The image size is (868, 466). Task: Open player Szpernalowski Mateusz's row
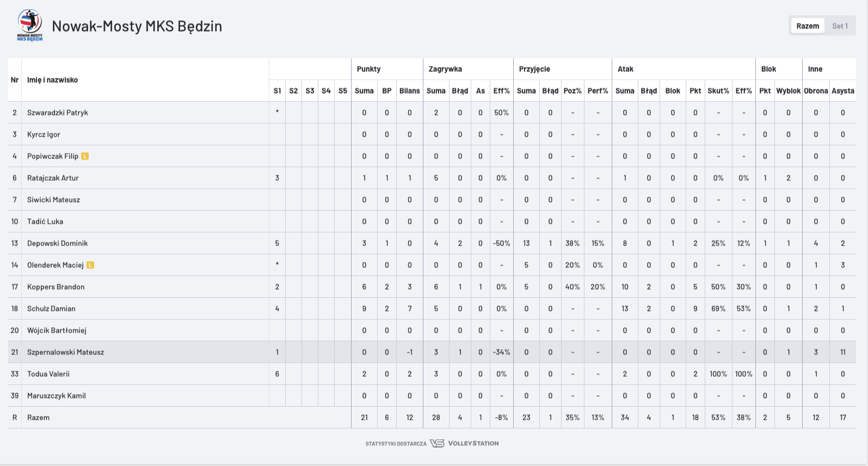(65, 352)
